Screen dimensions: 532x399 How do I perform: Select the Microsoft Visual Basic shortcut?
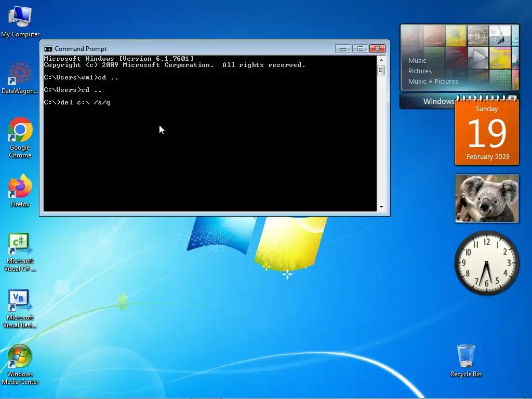pos(20,309)
